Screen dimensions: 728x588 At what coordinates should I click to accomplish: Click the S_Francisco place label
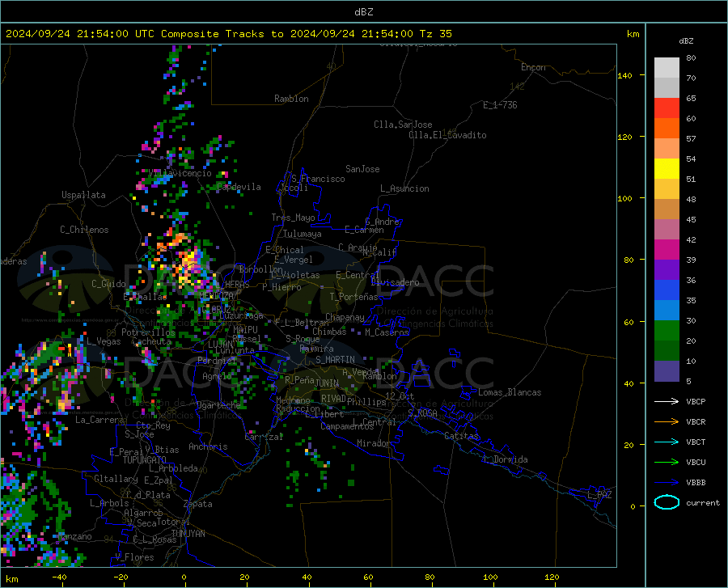tap(318, 179)
